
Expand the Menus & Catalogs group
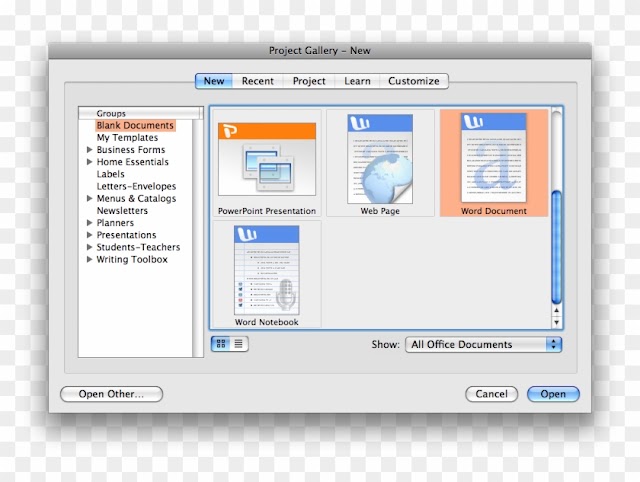coord(89,198)
